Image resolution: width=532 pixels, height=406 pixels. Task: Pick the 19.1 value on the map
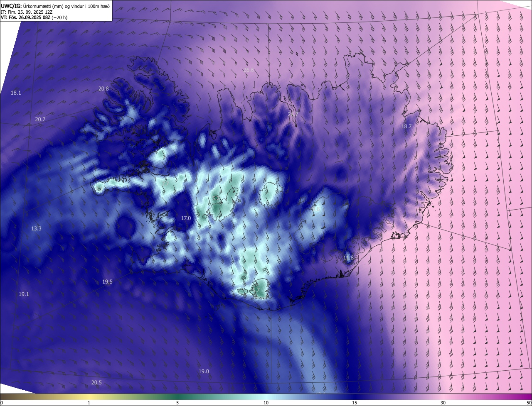[24, 294]
